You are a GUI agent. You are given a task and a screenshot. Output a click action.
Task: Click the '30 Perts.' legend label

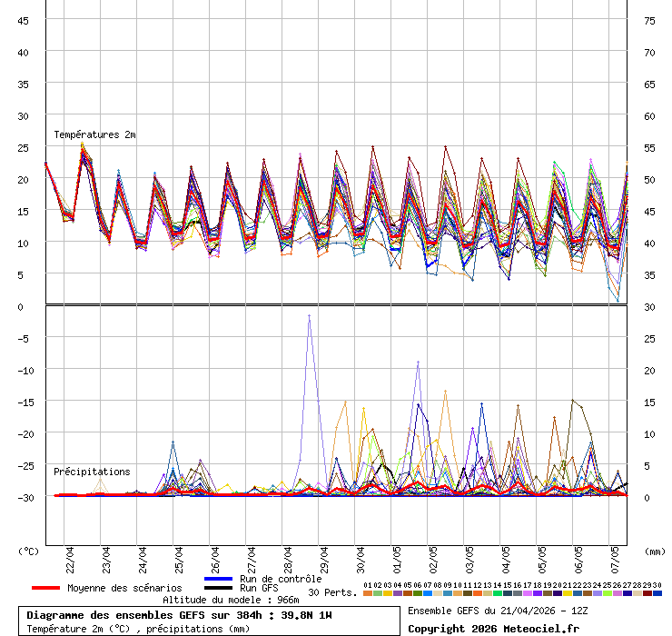[x=332, y=592]
